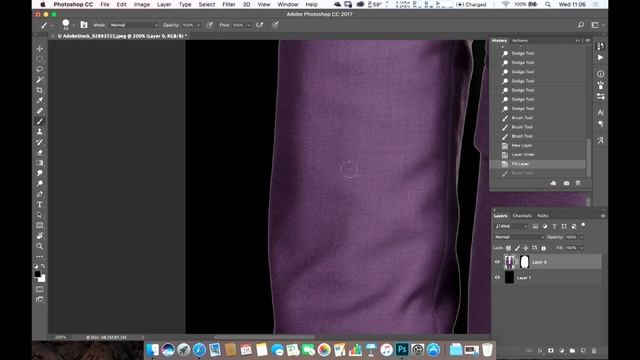Viewport: 640px width, 360px height.
Task: Toggle Quick Mask mode
Action: coord(40,289)
